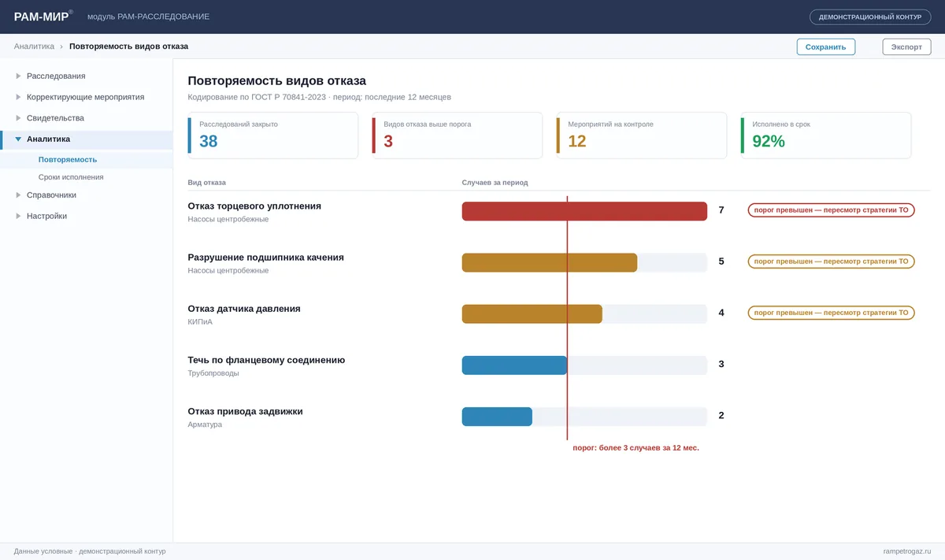The height and width of the screenshot is (560, 945).
Task: Click the Трубопроводы category label
Action: 213,373
